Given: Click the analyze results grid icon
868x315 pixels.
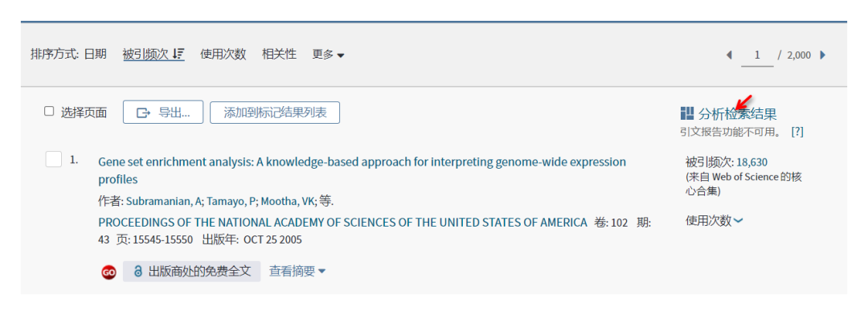Looking at the screenshot, I should [x=687, y=113].
